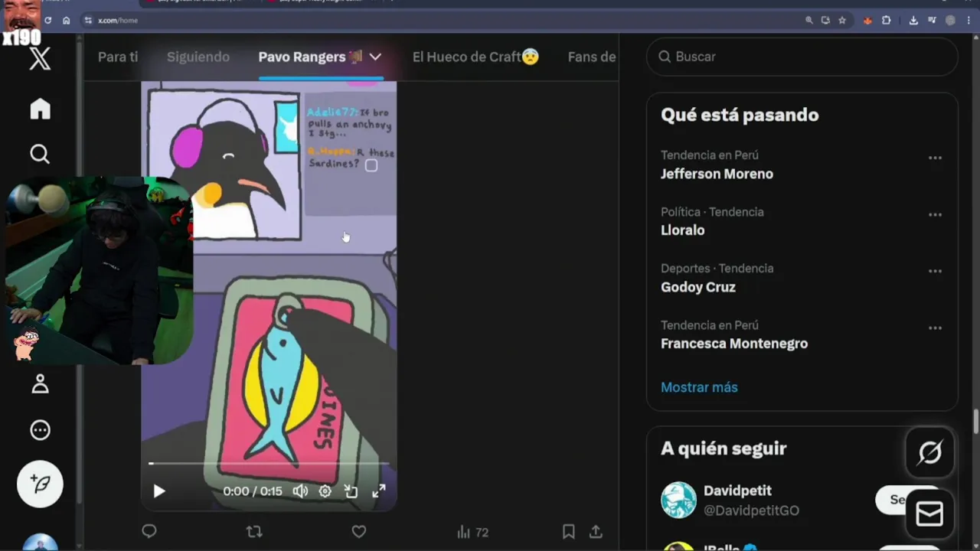Click install app icon in address bar
Viewport: 980px width, 551px height.
click(825, 21)
